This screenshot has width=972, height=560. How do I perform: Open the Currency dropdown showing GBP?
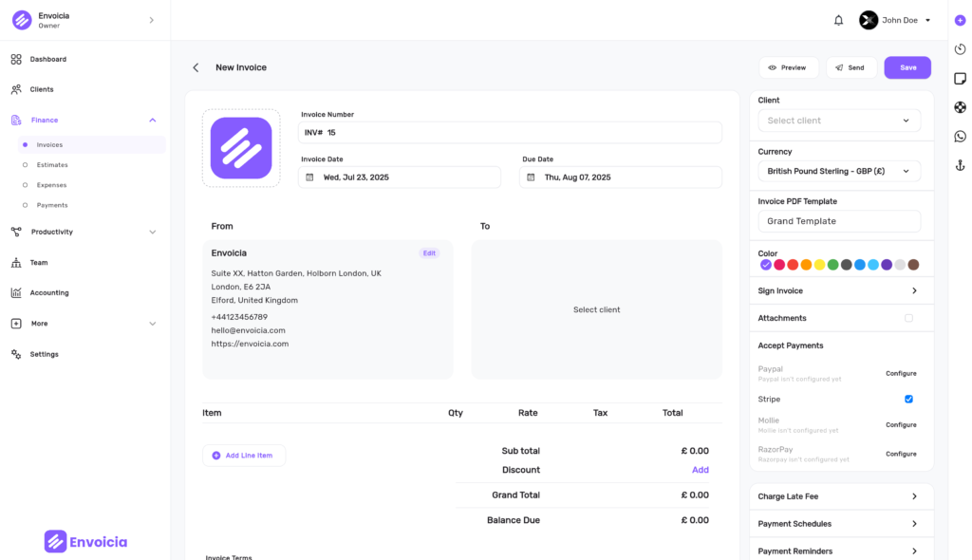click(839, 171)
